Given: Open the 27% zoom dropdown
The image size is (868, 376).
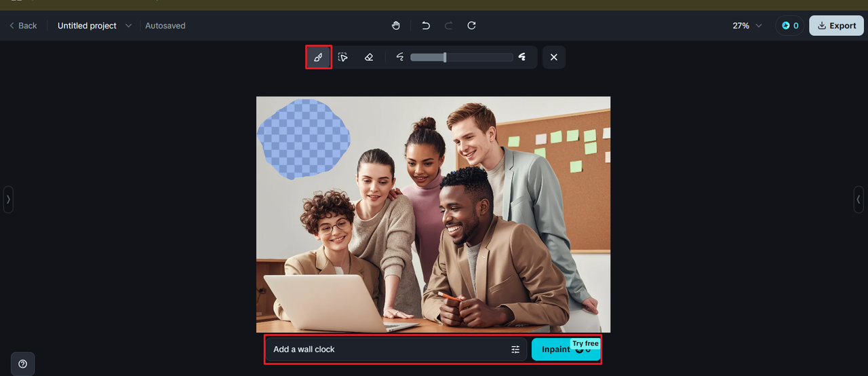Looking at the screenshot, I should pos(747,25).
